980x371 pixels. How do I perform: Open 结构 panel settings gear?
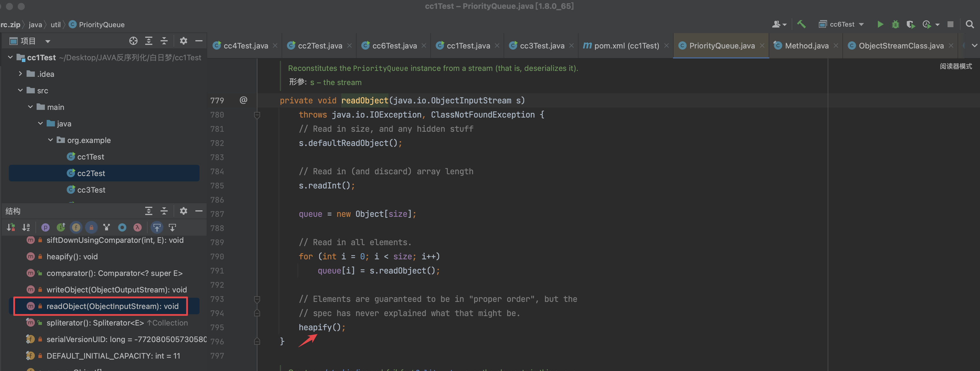(183, 211)
